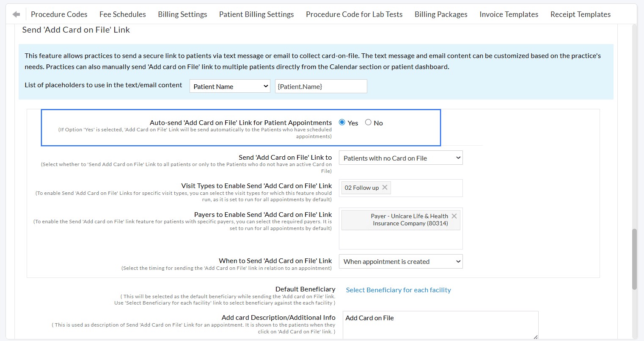This screenshot has width=644, height=341.
Task: Click the back arrow icon
Action: pyautogui.click(x=17, y=14)
